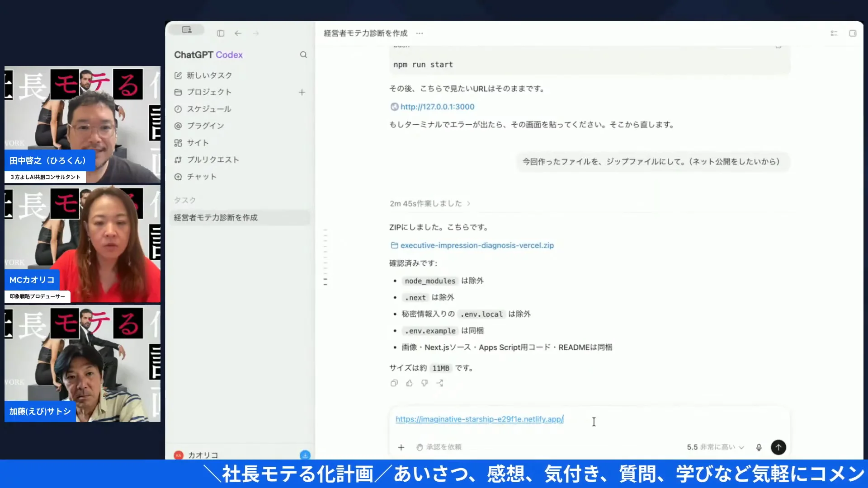Click the 加藤(えび)サトシ video thumbnail
The height and width of the screenshot is (488, 868).
coord(82,364)
